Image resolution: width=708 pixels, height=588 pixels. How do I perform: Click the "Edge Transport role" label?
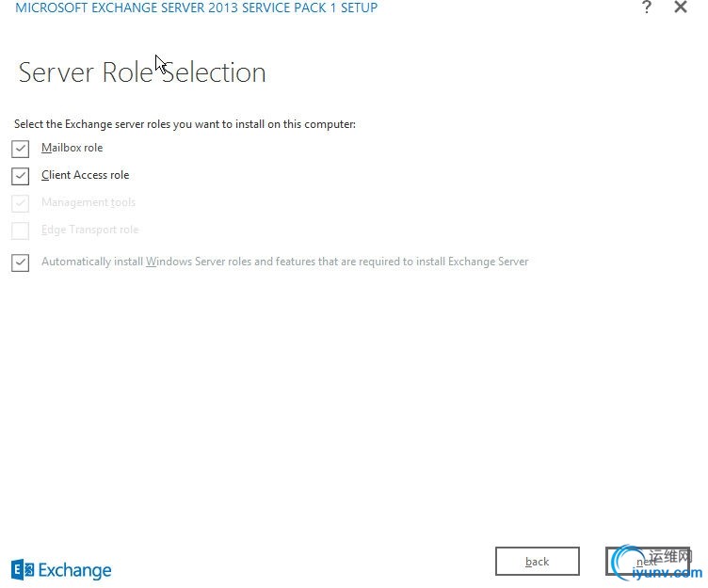tap(89, 230)
